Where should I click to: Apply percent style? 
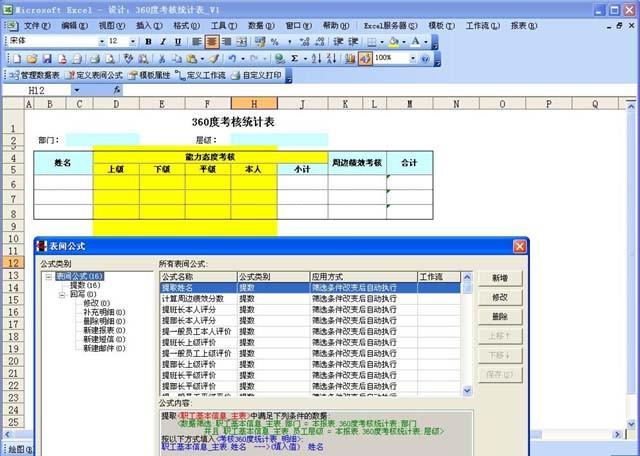(275, 42)
